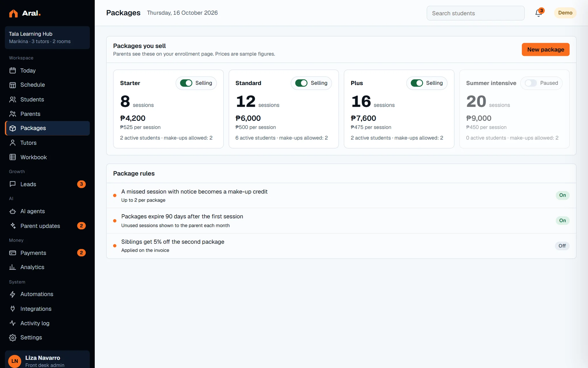Switch off the 90-day expiry rule

pyautogui.click(x=562, y=221)
